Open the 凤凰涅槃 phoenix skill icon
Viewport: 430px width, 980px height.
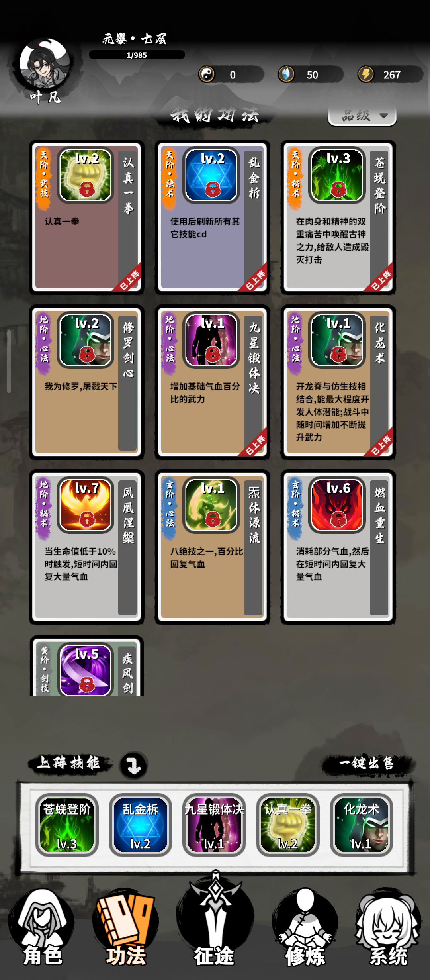tap(86, 505)
